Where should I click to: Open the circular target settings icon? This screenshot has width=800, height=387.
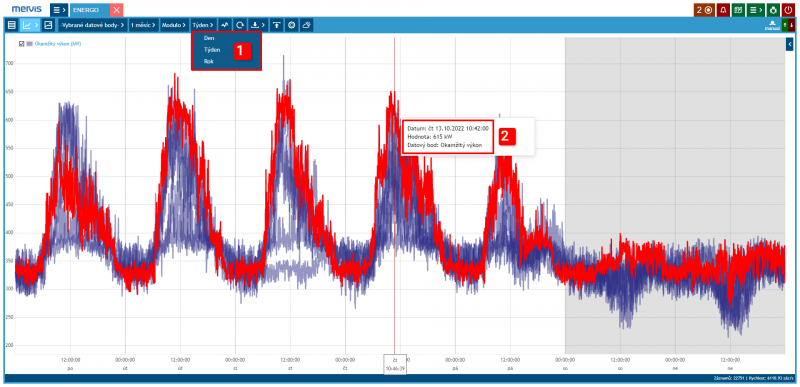pos(291,24)
